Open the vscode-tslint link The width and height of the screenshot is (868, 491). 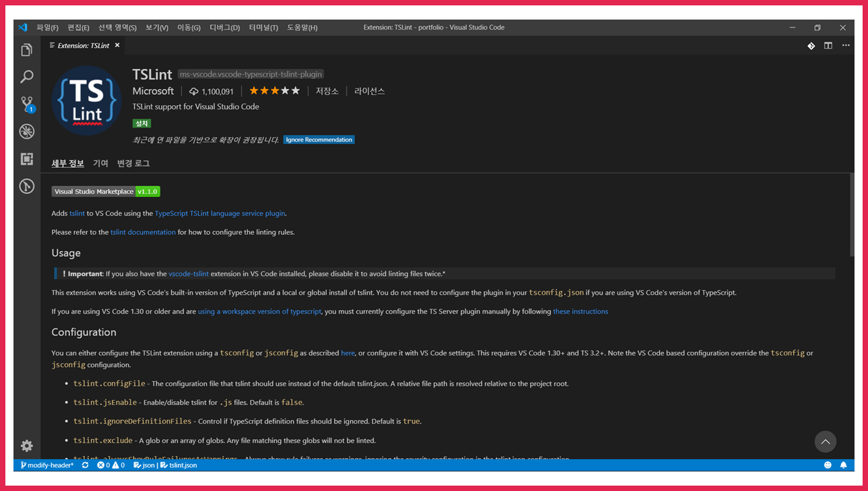pos(189,274)
